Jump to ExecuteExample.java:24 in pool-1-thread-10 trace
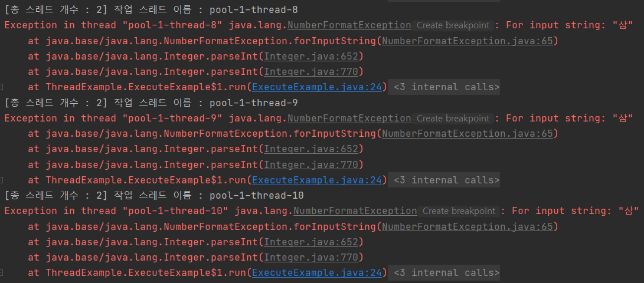Image resolution: width=644 pixels, height=283 pixels. 316,273
